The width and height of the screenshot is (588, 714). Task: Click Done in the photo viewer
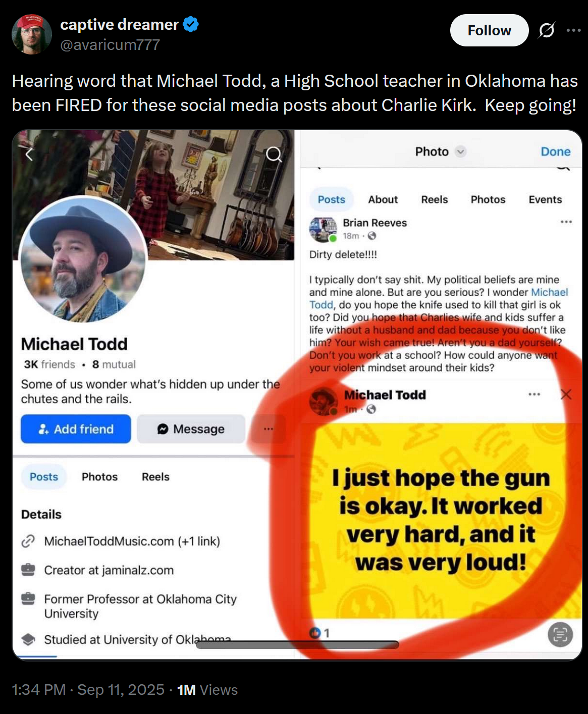[x=555, y=151]
